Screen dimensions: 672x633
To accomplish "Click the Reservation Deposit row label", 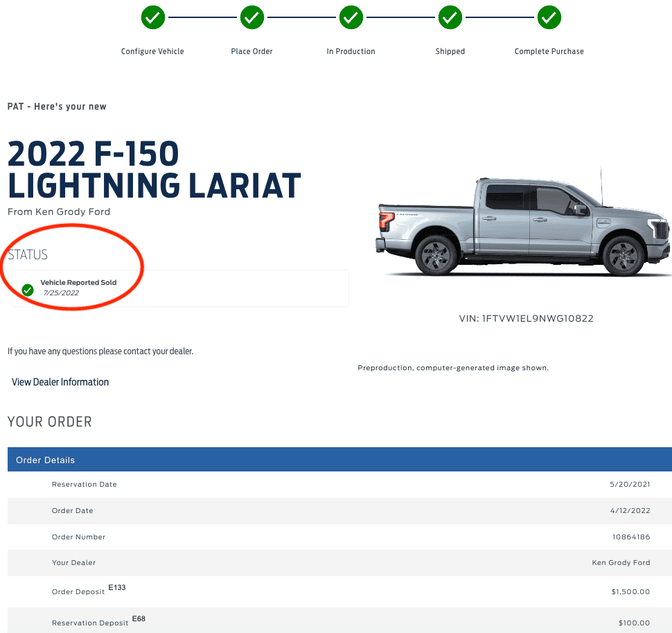I will tap(90, 623).
